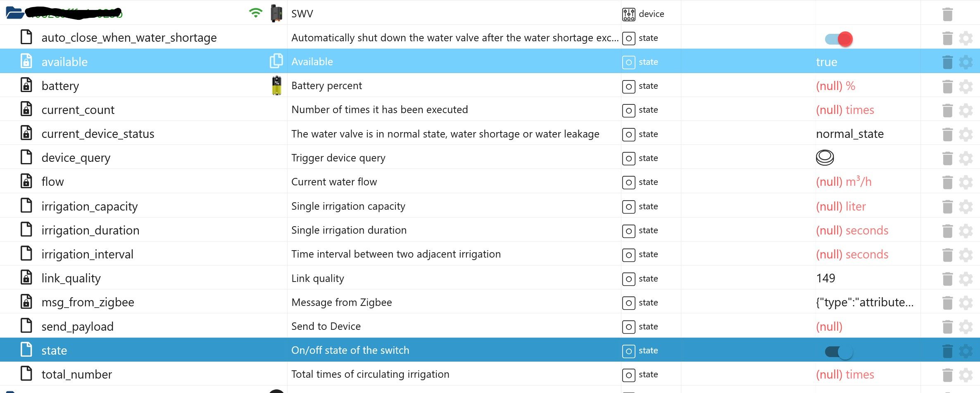
Task: Open settings gear for total_number
Action: 966,375
